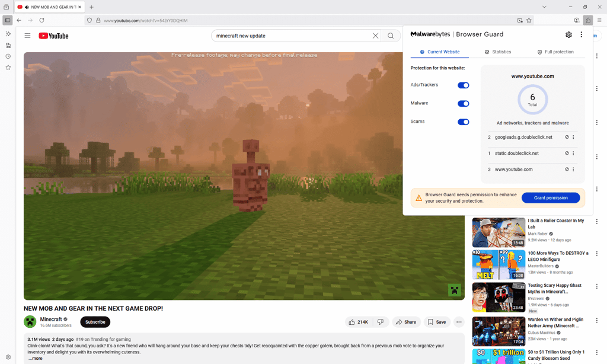Open Testing Scary Happy Ghast Myths thumbnail

(499, 298)
